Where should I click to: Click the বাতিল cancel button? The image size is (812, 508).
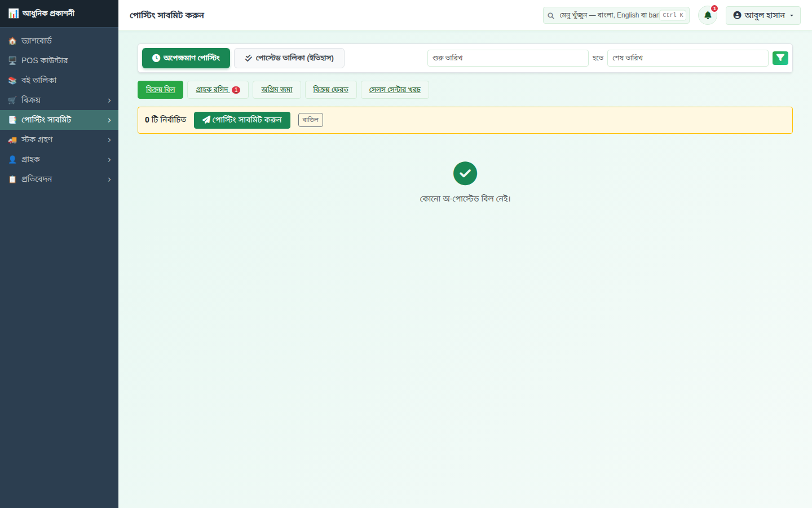coord(311,120)
